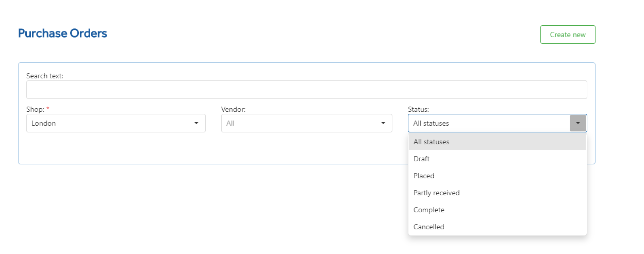Click the caret arrow in Vendor dropdown
This screenshot has width=644, height=254.
pos(383,123)
